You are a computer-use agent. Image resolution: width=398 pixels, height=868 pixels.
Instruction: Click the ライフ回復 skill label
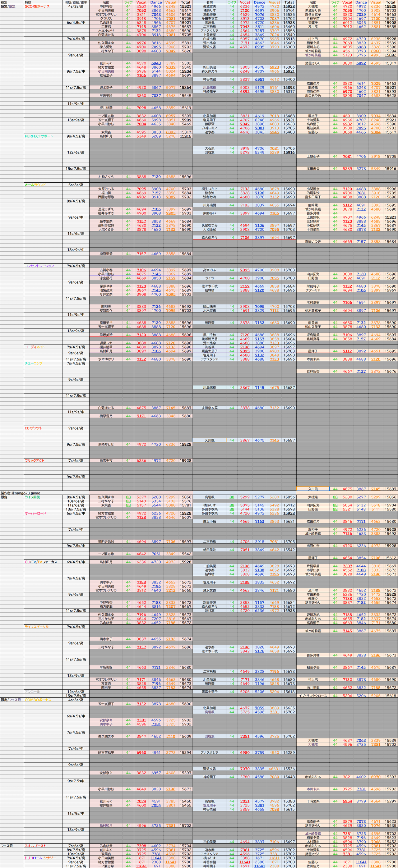pos(43,497)
